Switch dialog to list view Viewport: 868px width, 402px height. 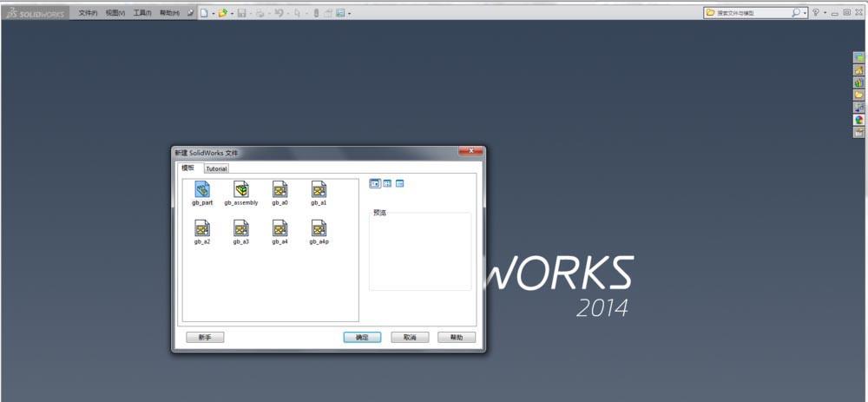pos(387,184)
